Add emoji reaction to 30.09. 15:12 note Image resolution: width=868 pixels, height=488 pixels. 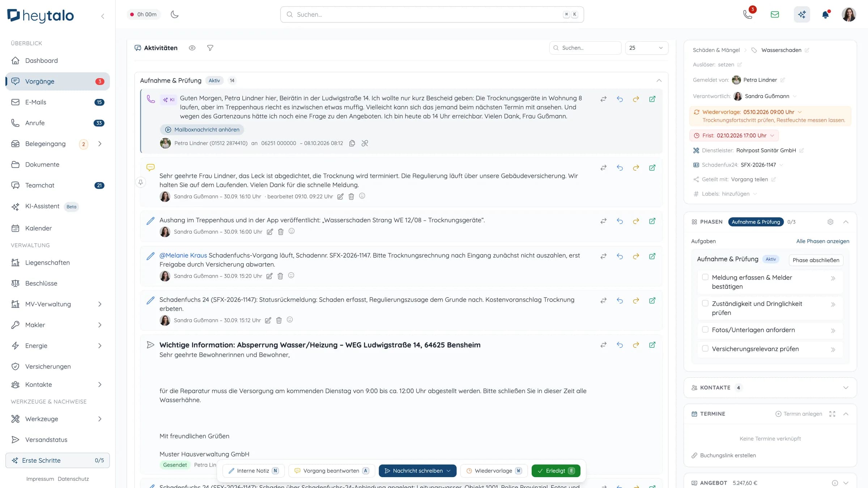(x=290, y=320)
